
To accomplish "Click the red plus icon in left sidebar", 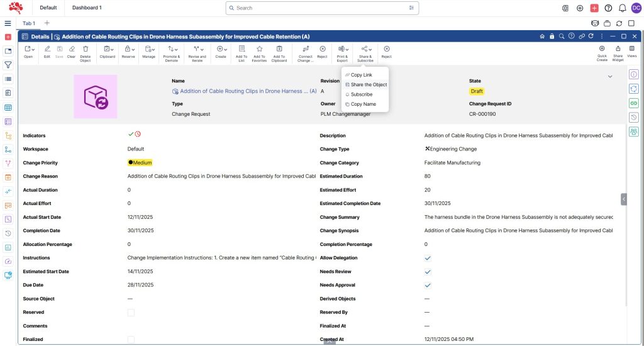I will tap(8, 37).
